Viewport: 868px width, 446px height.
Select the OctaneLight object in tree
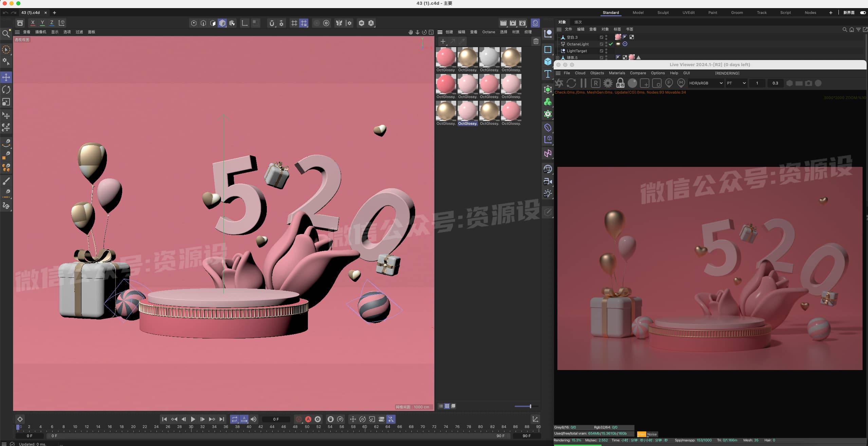click(578, 44)
